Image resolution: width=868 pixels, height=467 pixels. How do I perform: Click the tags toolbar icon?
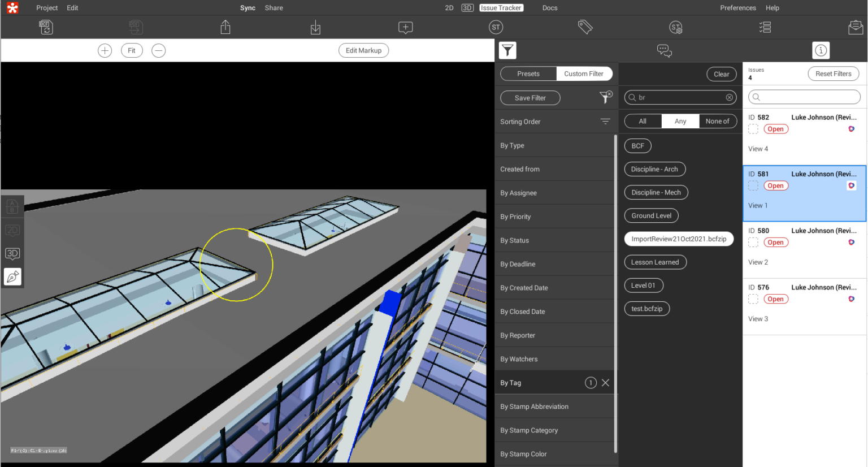[585, 27]
